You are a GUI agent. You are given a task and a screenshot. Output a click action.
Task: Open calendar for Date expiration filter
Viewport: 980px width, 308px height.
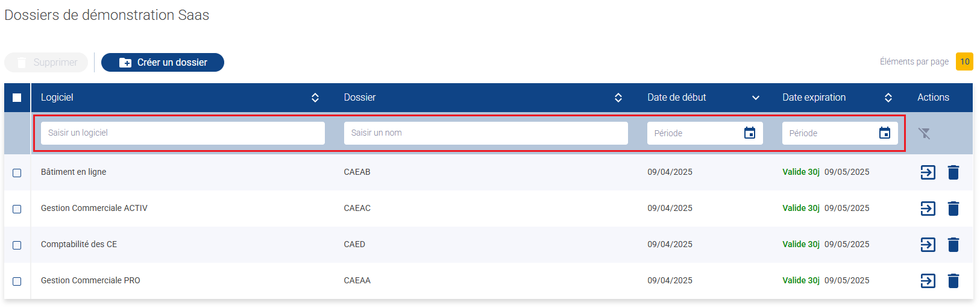pos(885,133)
